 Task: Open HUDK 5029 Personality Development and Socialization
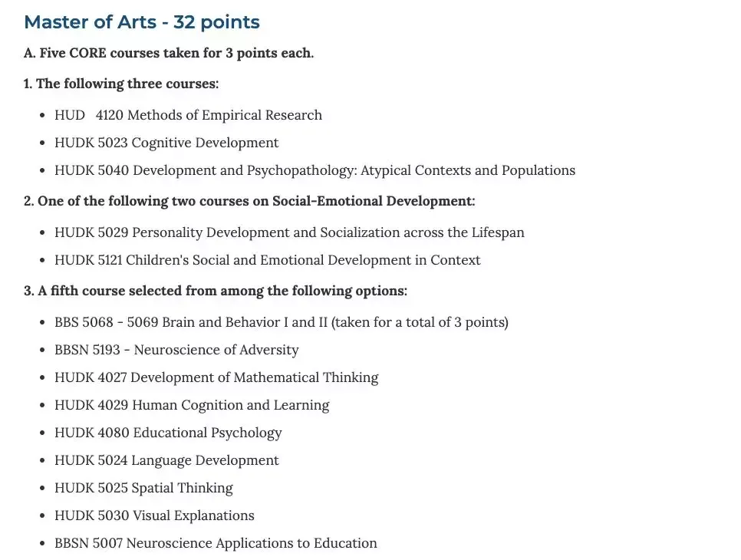pyautogui.click(x=289, y=232)
